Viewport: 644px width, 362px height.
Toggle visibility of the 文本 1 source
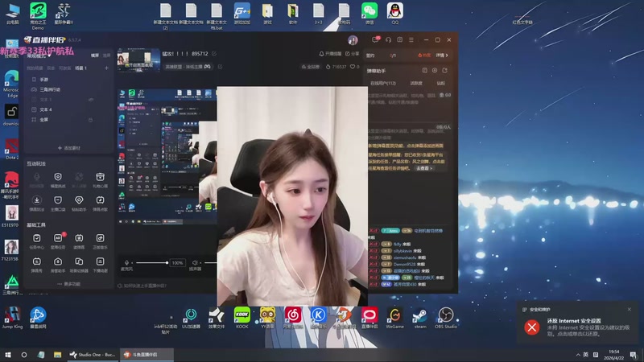pos(91,99)
